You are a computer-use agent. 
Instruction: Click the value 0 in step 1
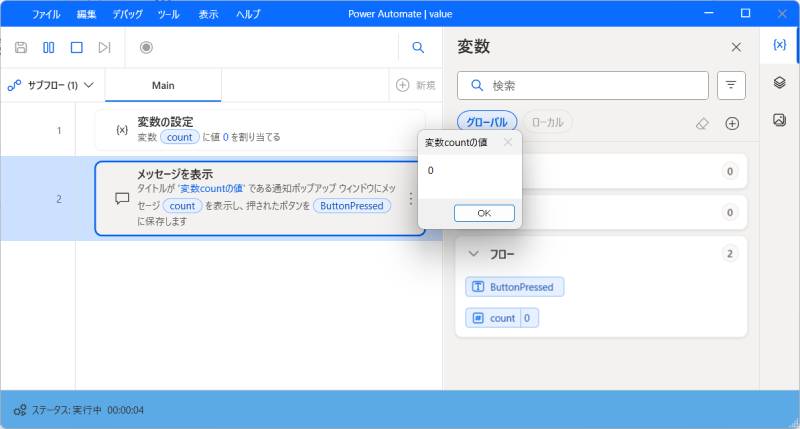(226, 137)
